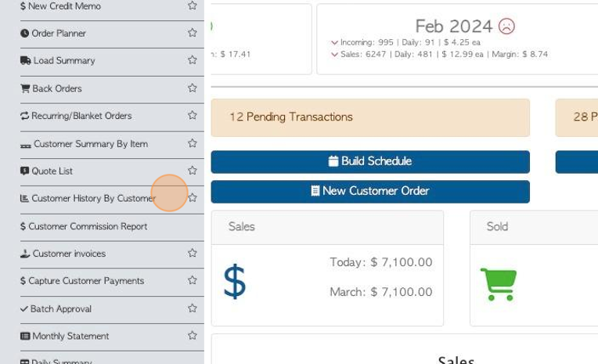Click the Quote List speech icon
Image resolution: width=598 pixels, height=364 pixels.
click(x=25, y=171)
